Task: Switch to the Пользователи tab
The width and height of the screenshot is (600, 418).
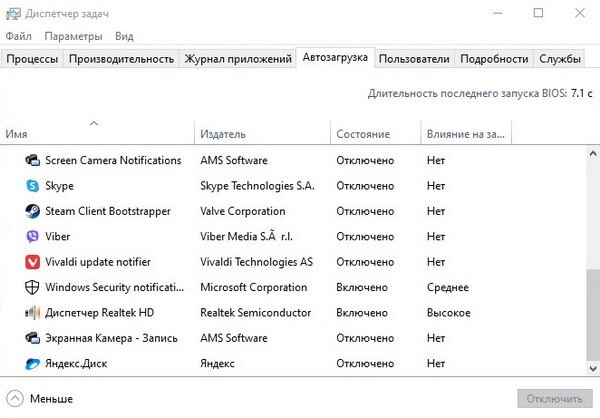Action: 414,59
